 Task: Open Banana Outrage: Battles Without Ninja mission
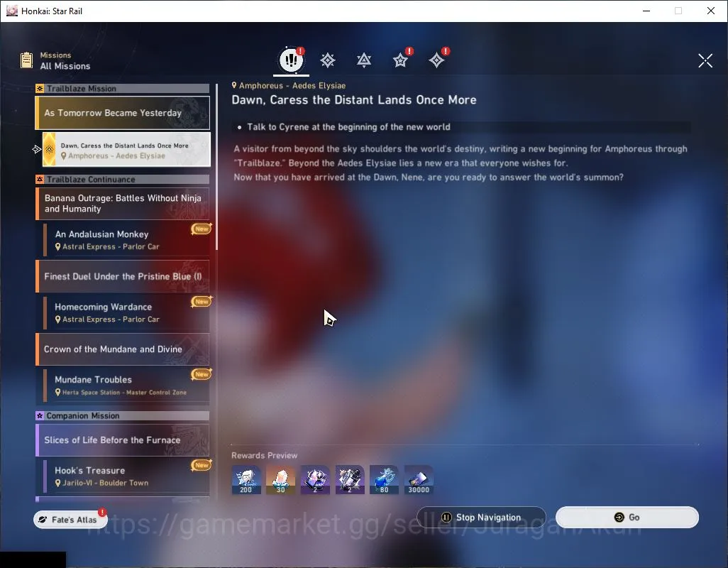(123, 204)
